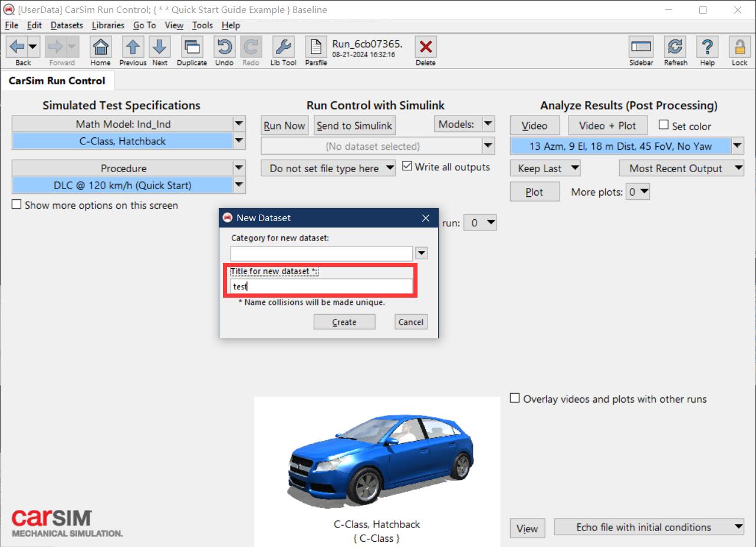The width and height of the screenshot is (756, 547).
Task: Click the Plot button
Action: coord(535,192)
